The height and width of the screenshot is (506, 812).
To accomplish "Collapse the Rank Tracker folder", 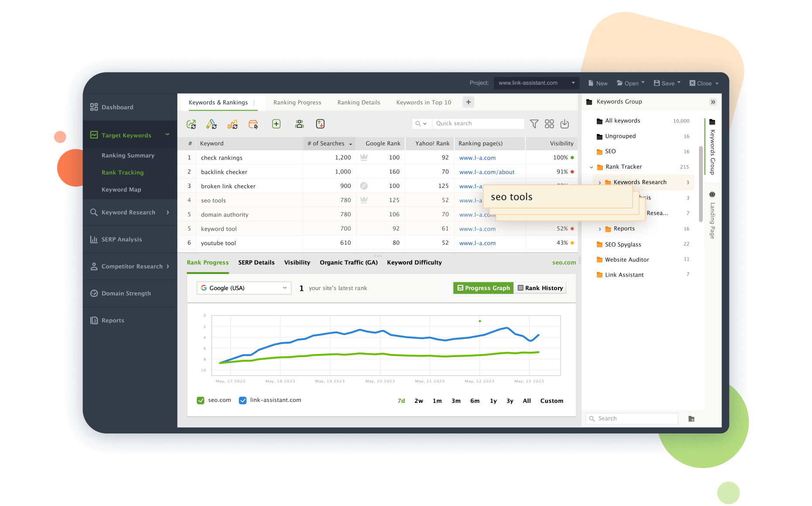I will (592, 167).
